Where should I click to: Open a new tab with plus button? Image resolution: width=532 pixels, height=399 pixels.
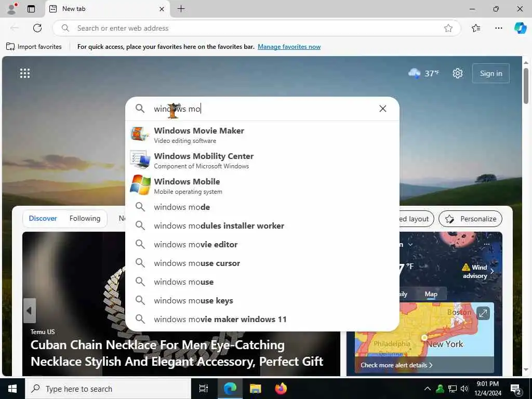[x=181, y=9]
